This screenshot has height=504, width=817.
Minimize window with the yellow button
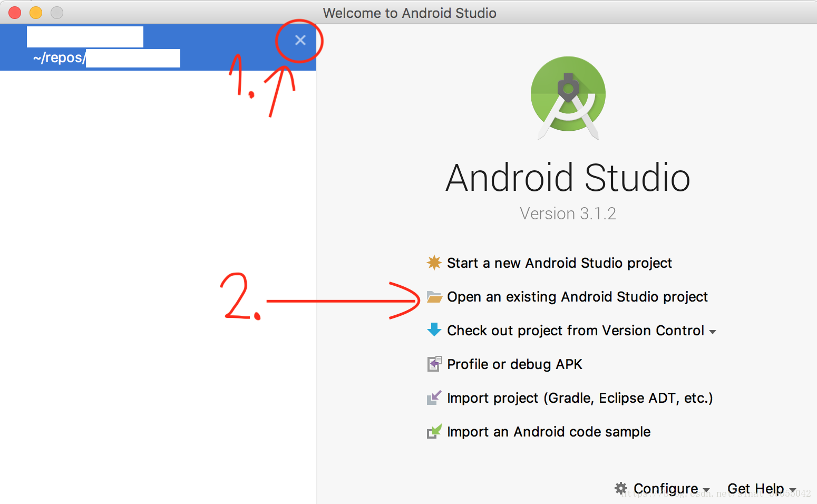coord(36,13)
